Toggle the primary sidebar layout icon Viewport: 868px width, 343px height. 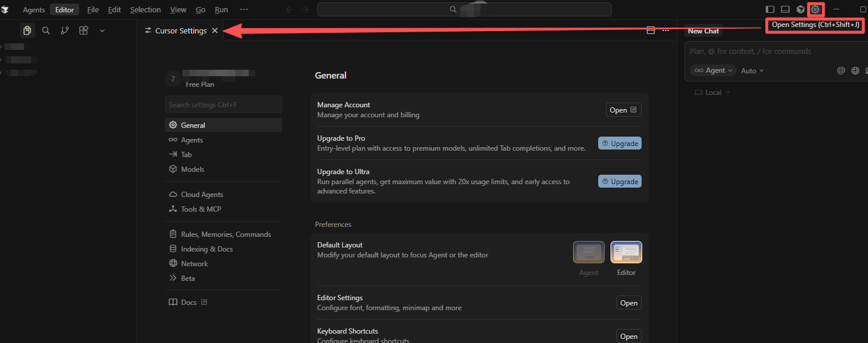coord(770,9)
